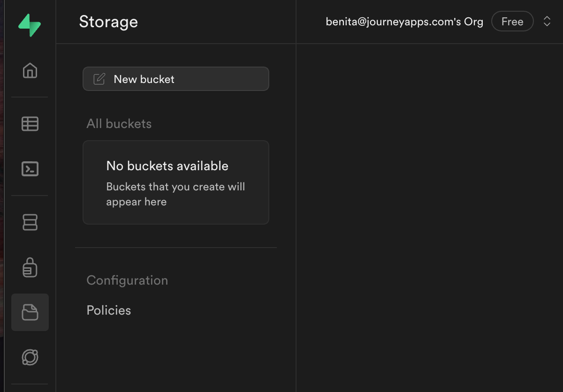Select the Storage folder icon in sidebar
The height and width of the screenshot is (392, 563).
tap(30, 312)
